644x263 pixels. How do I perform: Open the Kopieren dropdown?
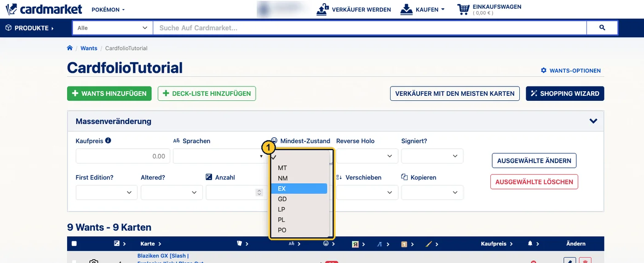coord(432,193)
